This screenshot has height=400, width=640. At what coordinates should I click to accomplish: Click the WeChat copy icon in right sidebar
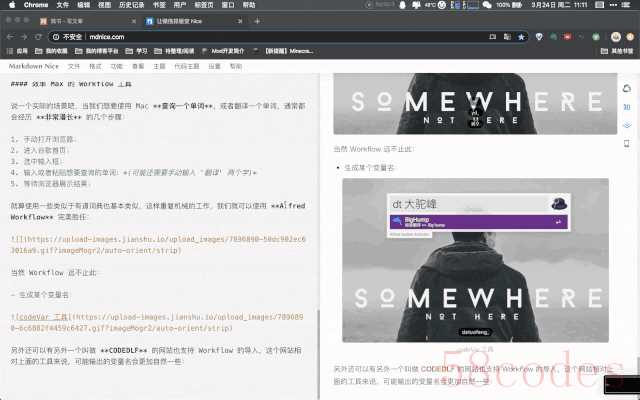pyautogui.click(x=627, y=86)
